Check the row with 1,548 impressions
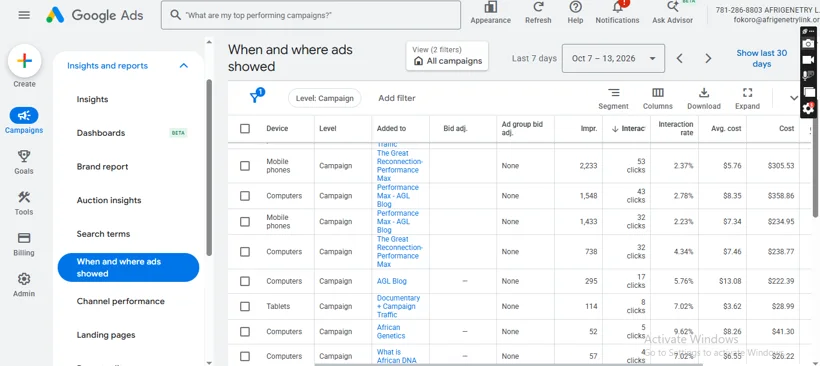820x366 pixels. [x=245, y=196]
